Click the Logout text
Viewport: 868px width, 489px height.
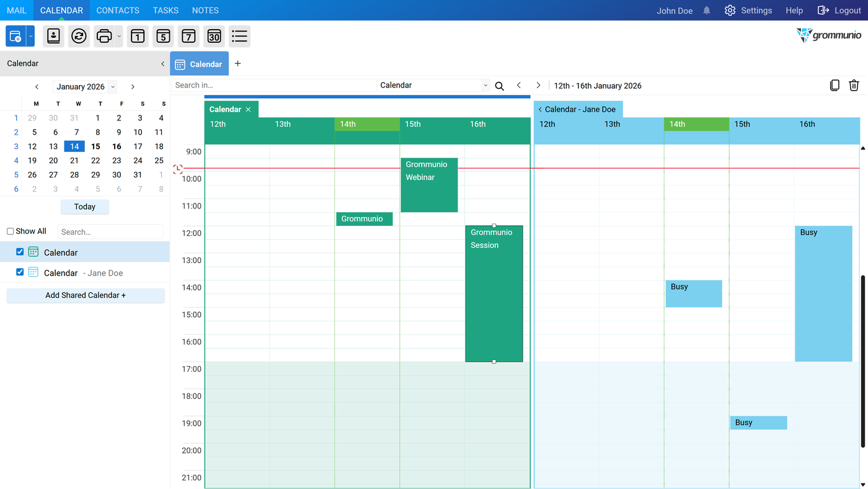[848, 11]
